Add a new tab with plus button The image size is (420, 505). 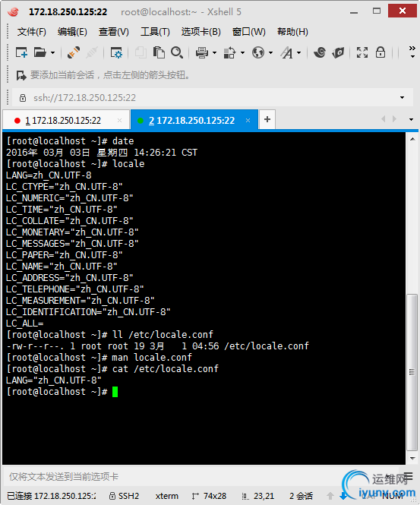(267, 120)
